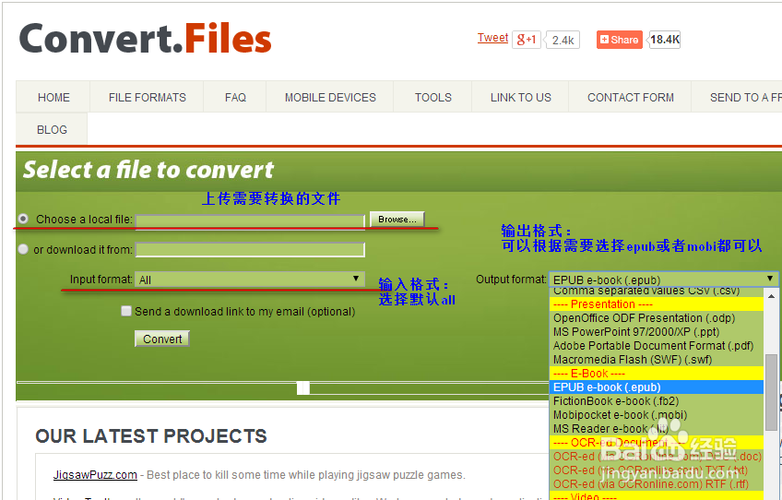This screenshot has height=500, width=782.
Task: Click the download URL input field
Action: (x=250, y=249)
